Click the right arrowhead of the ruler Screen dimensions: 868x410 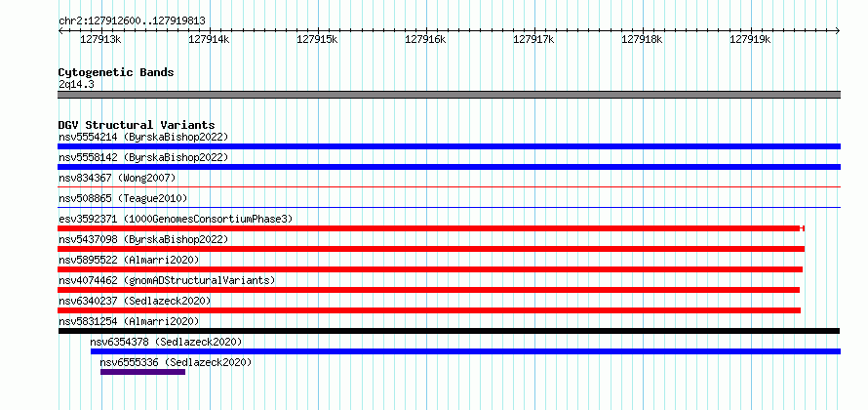(x=838, y=30)
